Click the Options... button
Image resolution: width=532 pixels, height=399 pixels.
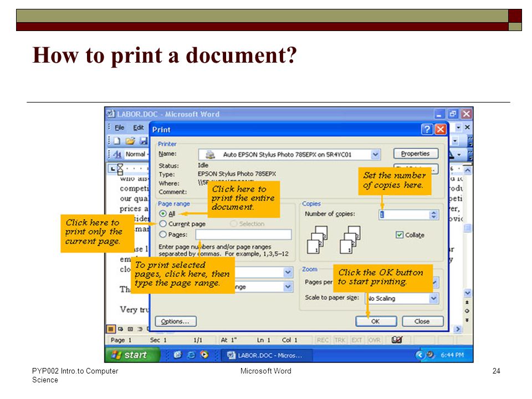point(176,321)
